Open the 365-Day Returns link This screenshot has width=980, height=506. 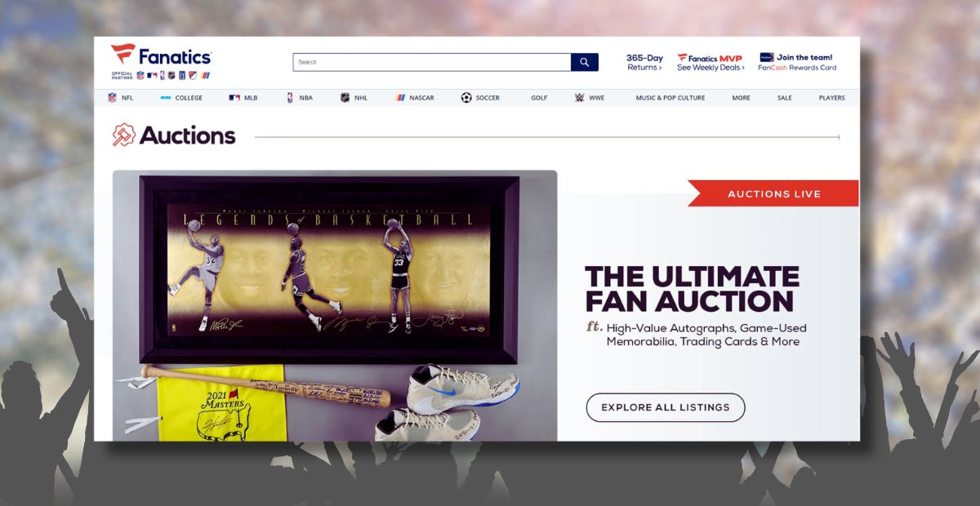[644, 62]
